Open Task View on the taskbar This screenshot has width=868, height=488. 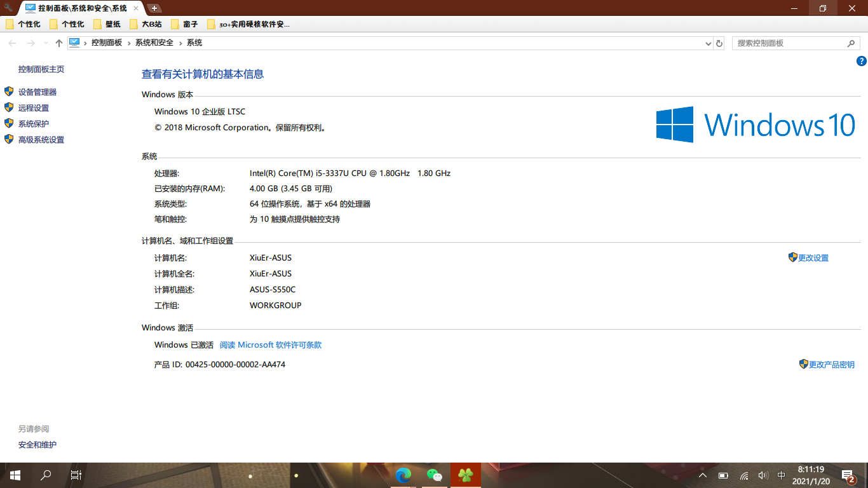76,475
